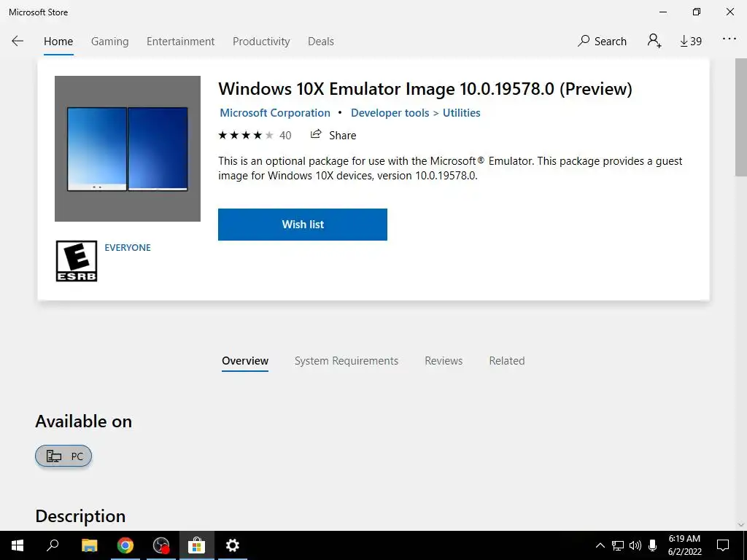This screenshot has height=560, width=747.
Task: Click the scrollbar down arrow
Action: (x=741, y=525)
